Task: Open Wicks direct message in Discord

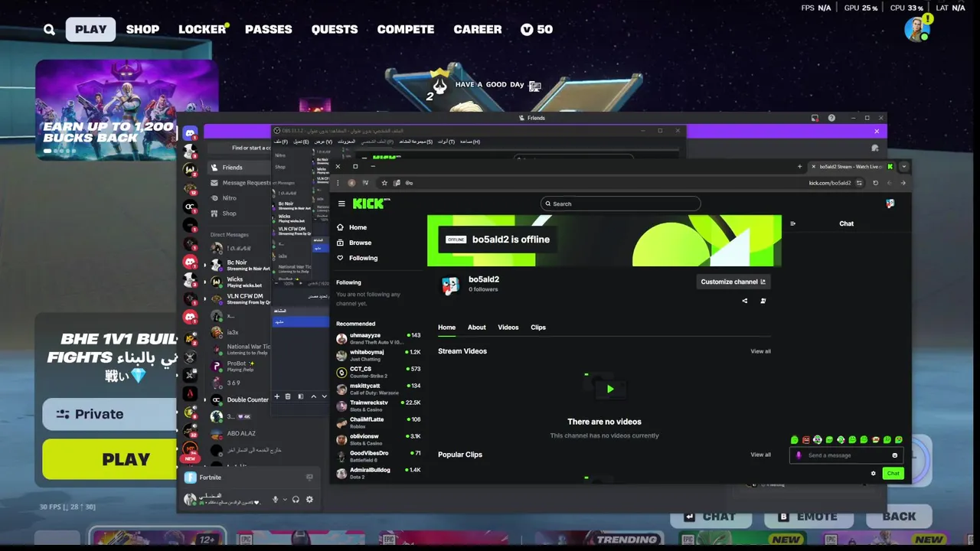Action: (238, 282)
